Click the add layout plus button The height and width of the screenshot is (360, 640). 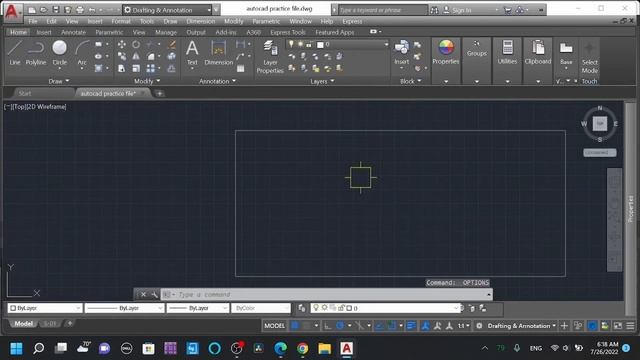pos(70,323)
